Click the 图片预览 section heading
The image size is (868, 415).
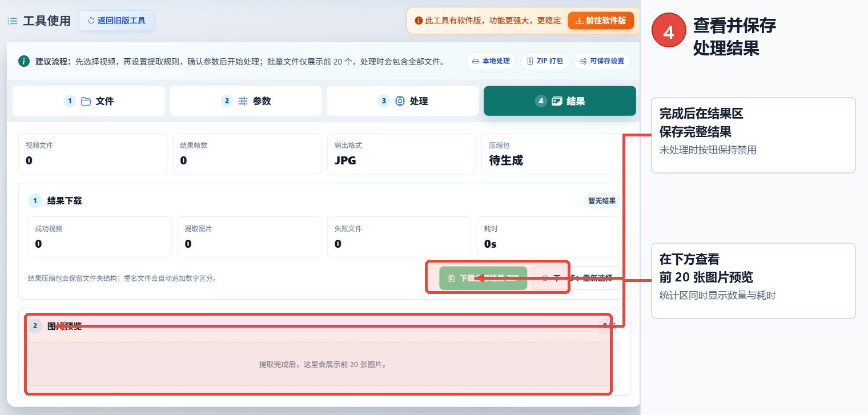pyautogui.click(x=65, y=326)
